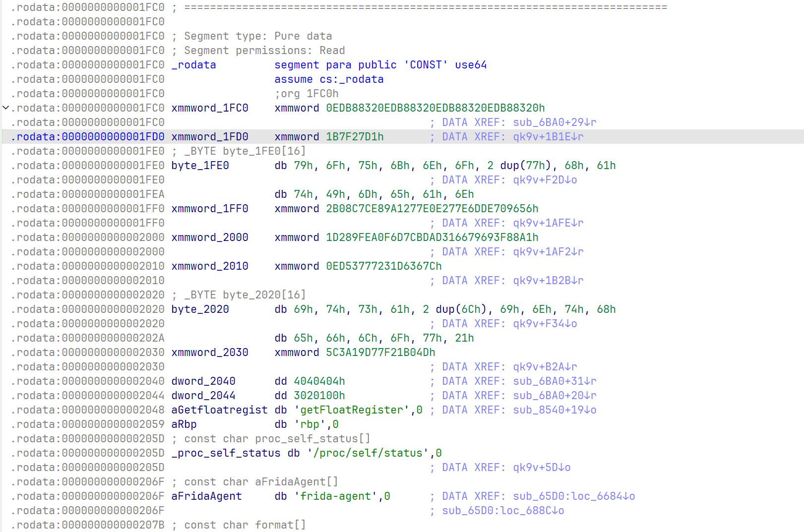Click the xmmword_2000 name

(209, 237)
